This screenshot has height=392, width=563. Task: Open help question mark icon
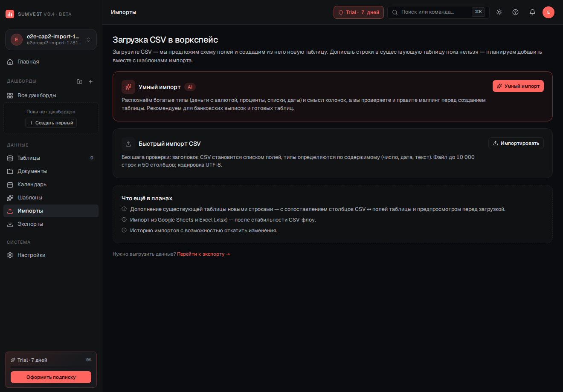[x=515, y=12]
